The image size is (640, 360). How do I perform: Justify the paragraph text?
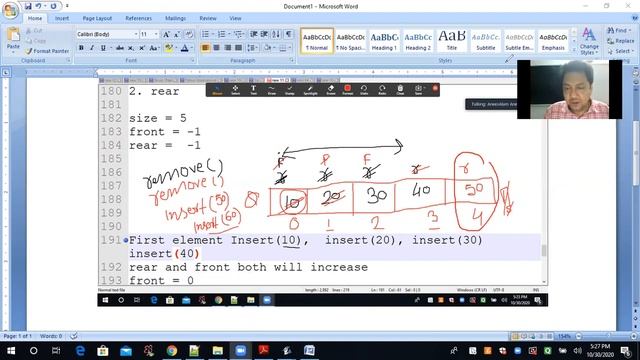[238, 48]
